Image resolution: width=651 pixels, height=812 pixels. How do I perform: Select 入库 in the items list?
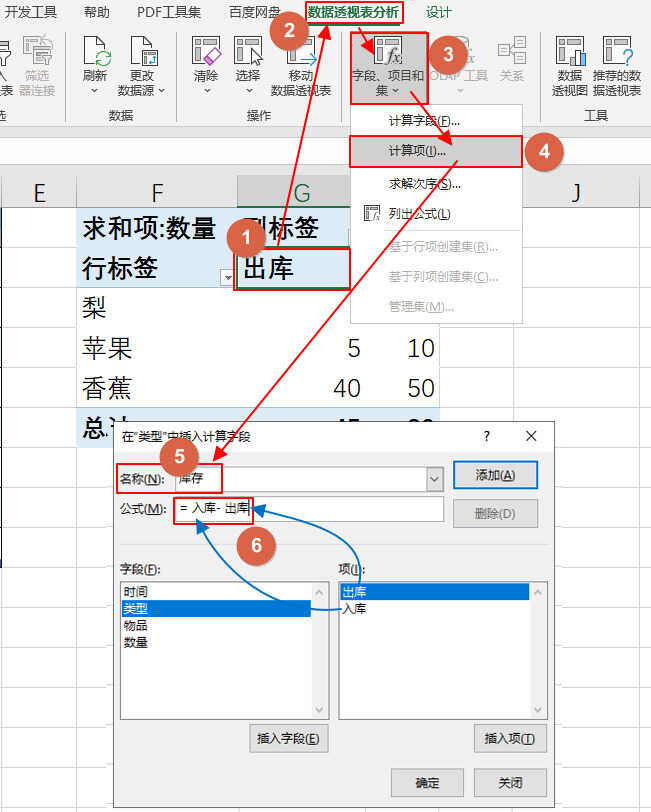[435, 608]
